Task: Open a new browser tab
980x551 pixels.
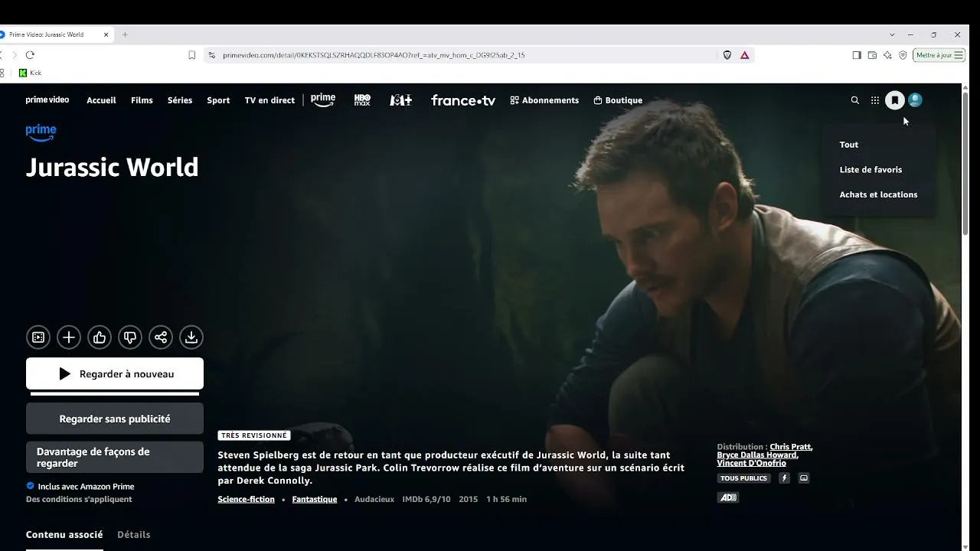Action: click(125, 34)
